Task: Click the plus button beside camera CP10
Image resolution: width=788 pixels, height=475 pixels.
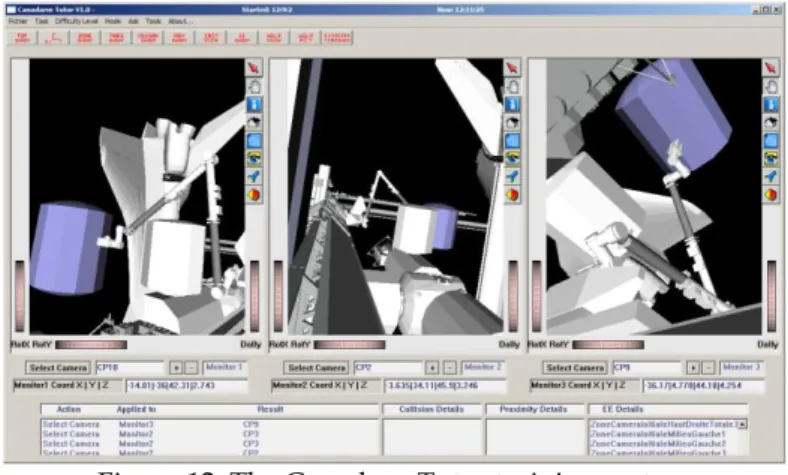Action: tap(175, 368)
